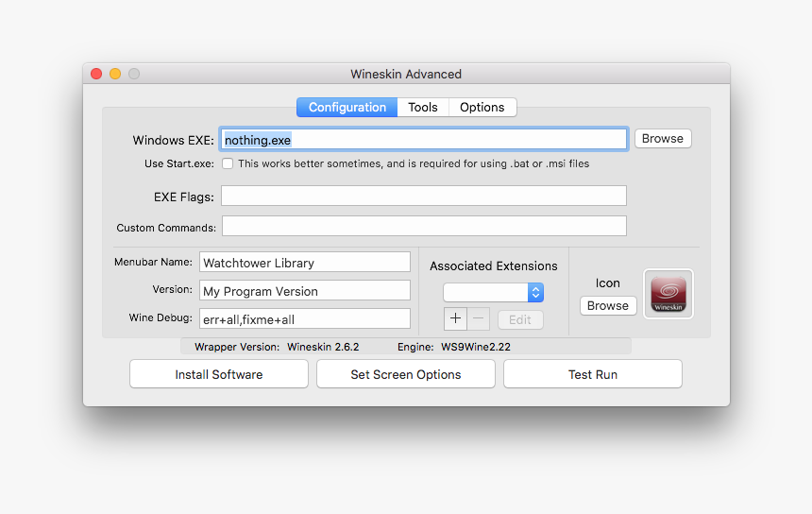Click into the EXE Flags field

click(424, 196)
